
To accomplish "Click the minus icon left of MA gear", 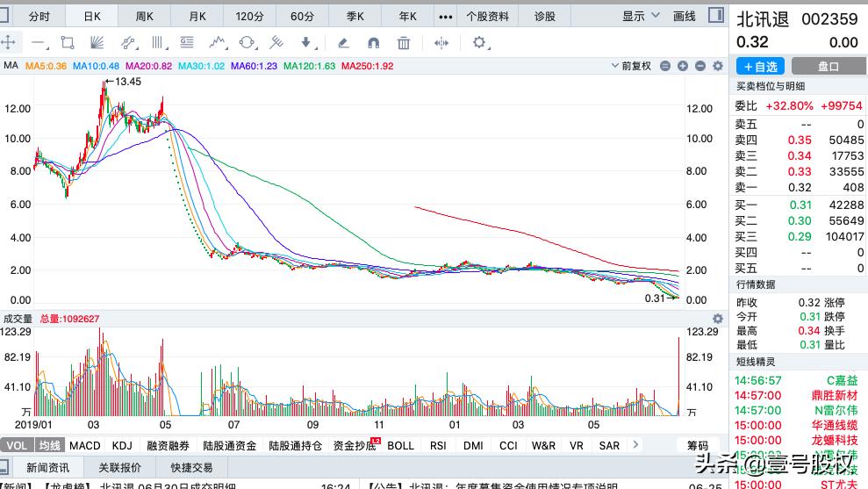I will (700, 66).
